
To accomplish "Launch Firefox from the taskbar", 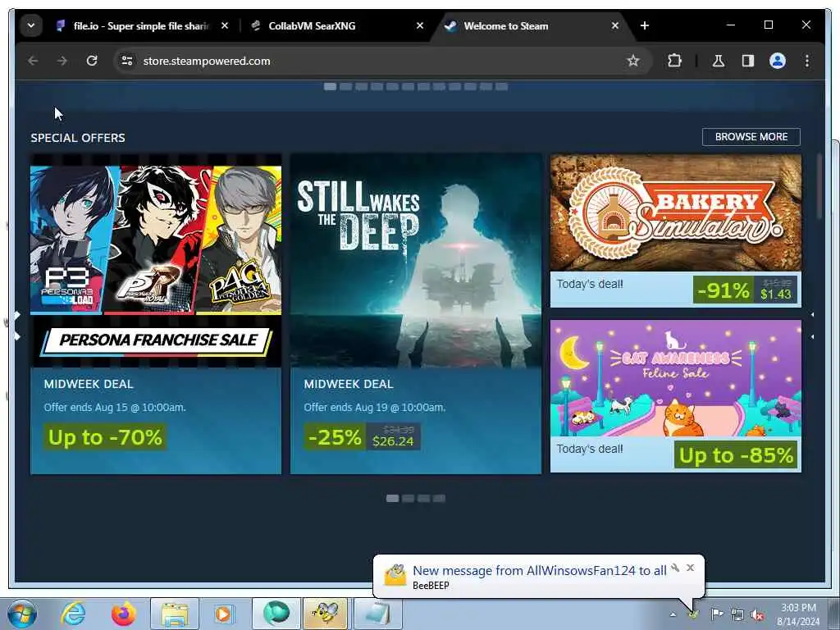I will click(x=124, y=614).
